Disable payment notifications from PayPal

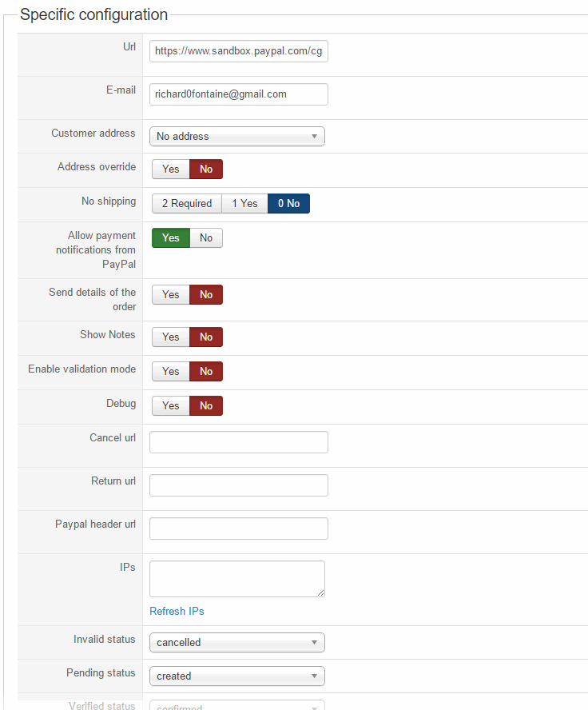[x=206, y=238]
